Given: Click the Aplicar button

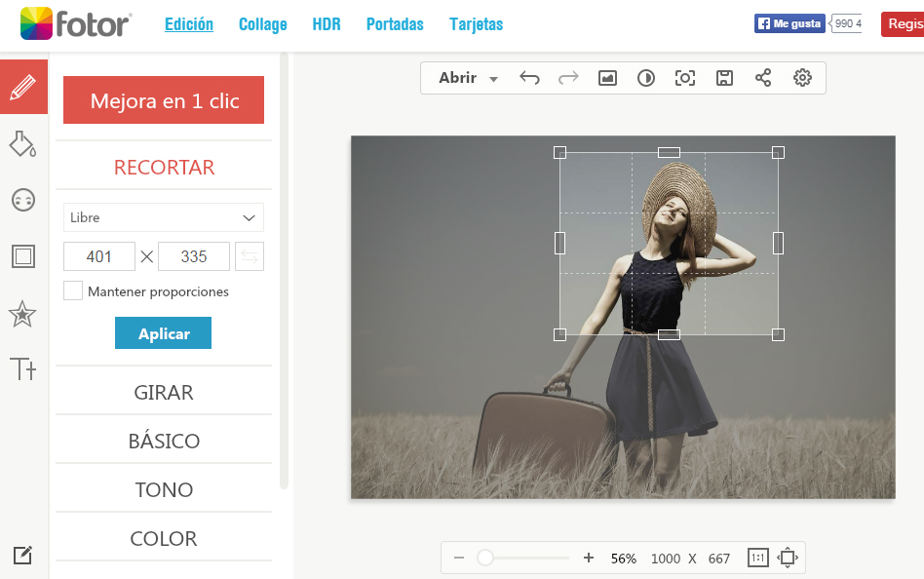Looking at the screenshot, I should pyautogui.click(x=163, y=333).
